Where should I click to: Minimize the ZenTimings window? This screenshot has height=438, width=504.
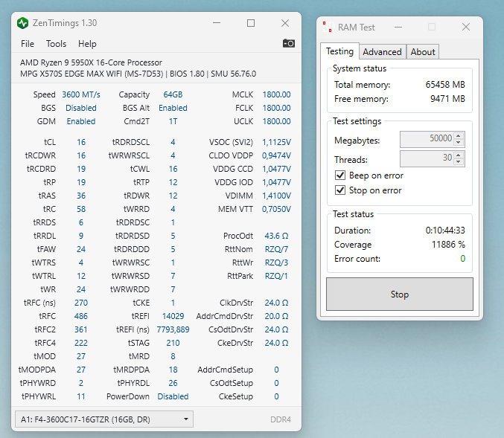coord(217,23)
